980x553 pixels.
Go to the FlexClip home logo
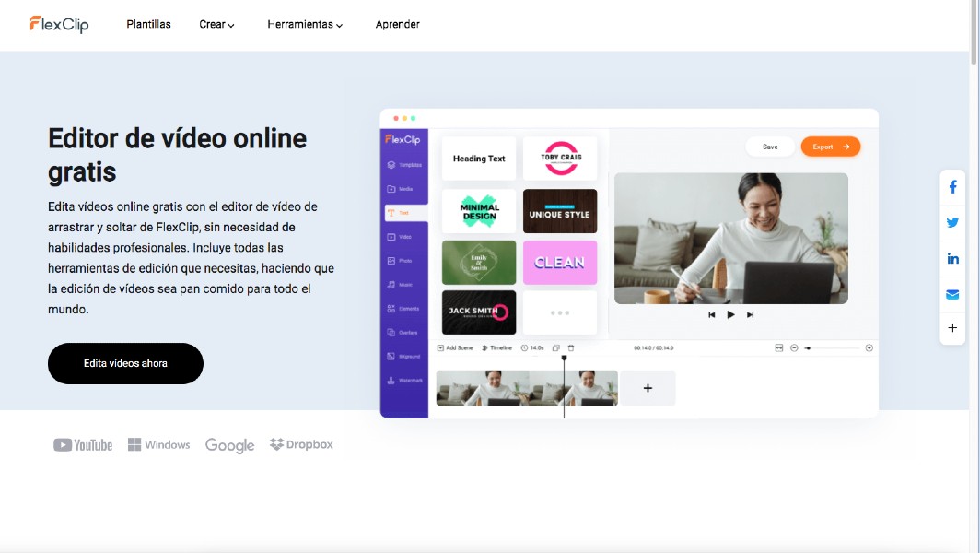pyautogui.click(x=59, y=24)
